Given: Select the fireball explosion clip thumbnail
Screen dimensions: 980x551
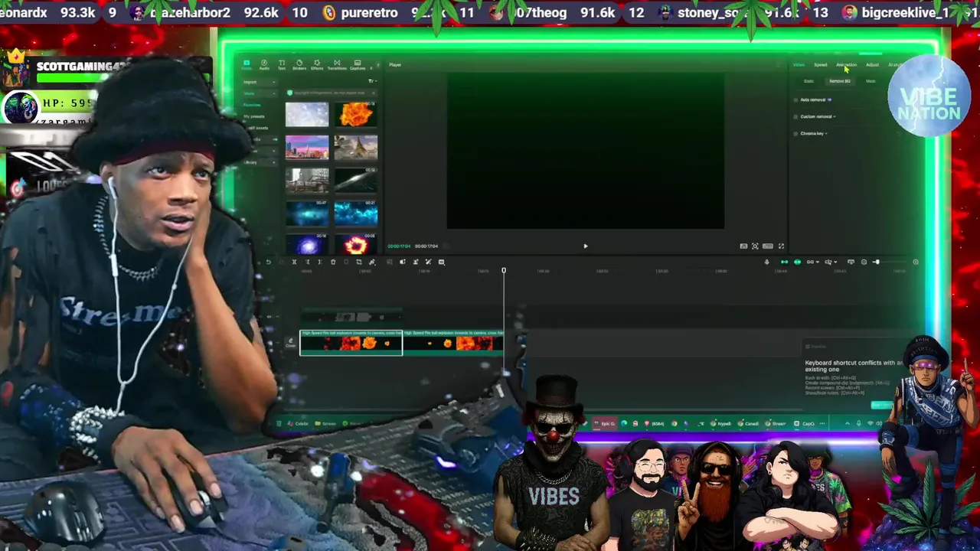Looking at the screenshot, I should coord(355,114).
